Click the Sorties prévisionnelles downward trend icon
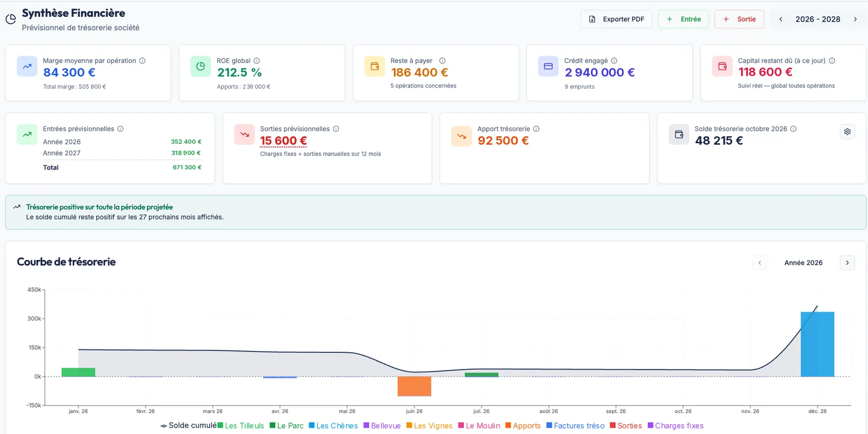This screenshot has width=868, height=434. 245,135
